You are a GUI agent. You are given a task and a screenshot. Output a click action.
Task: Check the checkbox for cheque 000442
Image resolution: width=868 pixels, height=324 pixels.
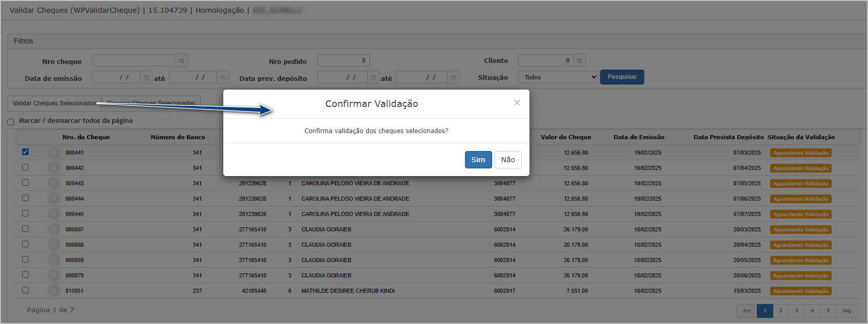[x=26, y=167]
